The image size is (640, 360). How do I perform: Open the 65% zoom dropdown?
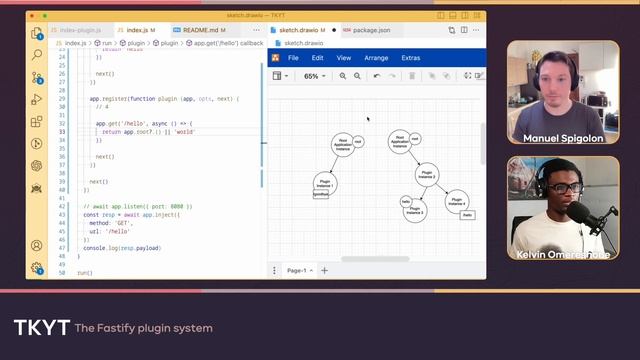pos(315,76)
